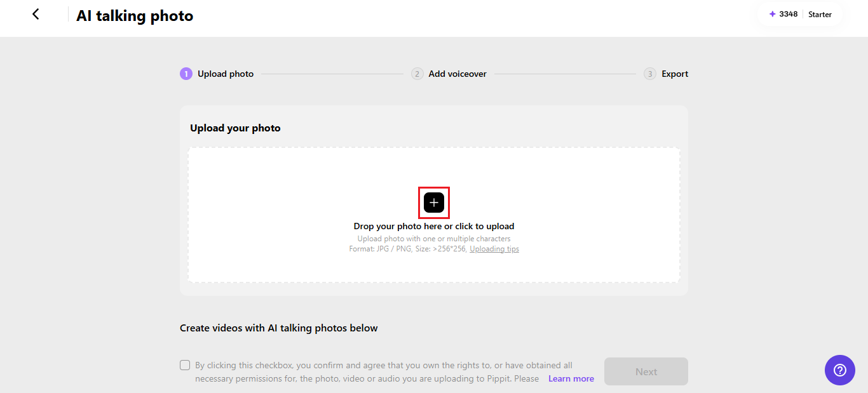Image resolution: width=868 pixels, height=393 pixels.
Task: Click the Starter plan label
Action: (820, 14)
